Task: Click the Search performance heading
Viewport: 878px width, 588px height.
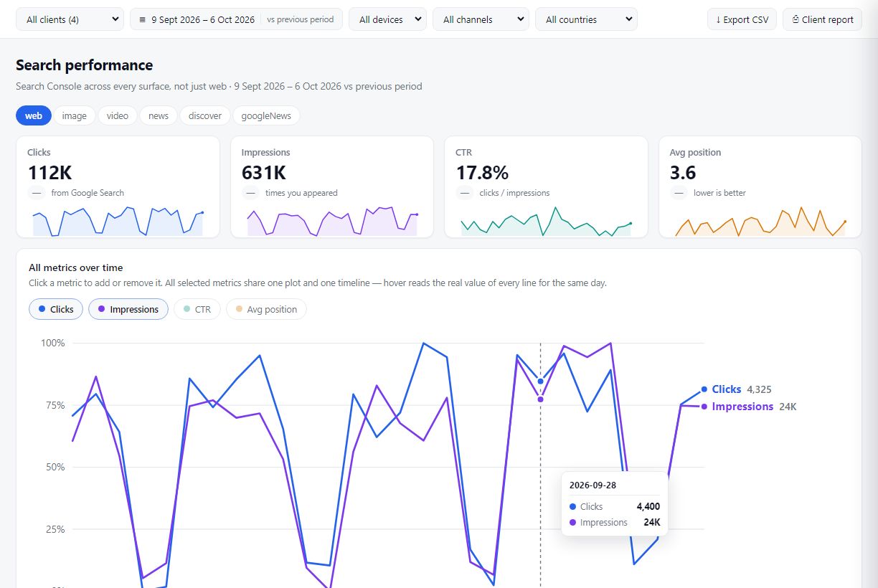Action: [x=85, y=65]
